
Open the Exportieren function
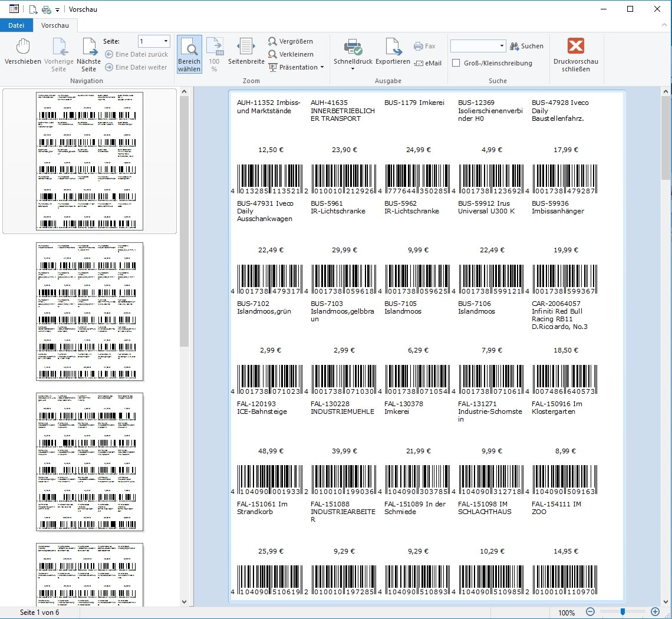(x=393, y=53)
